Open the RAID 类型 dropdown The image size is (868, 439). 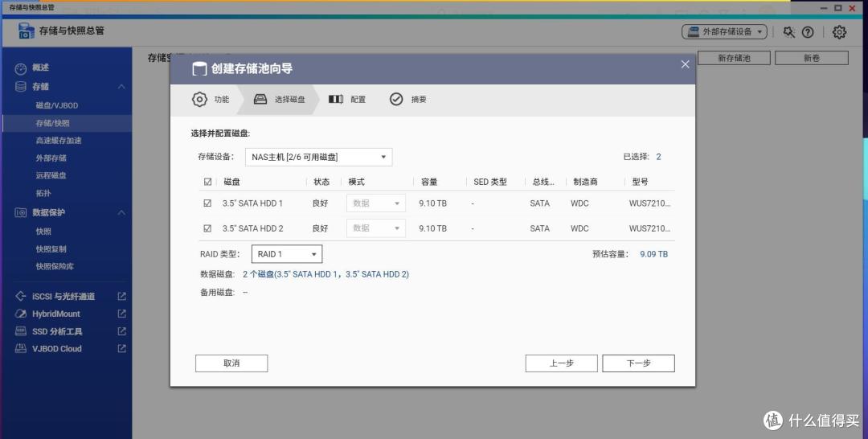coord(287,254)
